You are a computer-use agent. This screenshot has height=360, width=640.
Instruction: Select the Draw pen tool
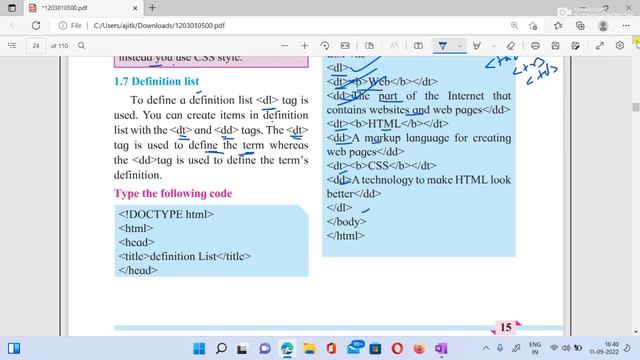point(442,46)
